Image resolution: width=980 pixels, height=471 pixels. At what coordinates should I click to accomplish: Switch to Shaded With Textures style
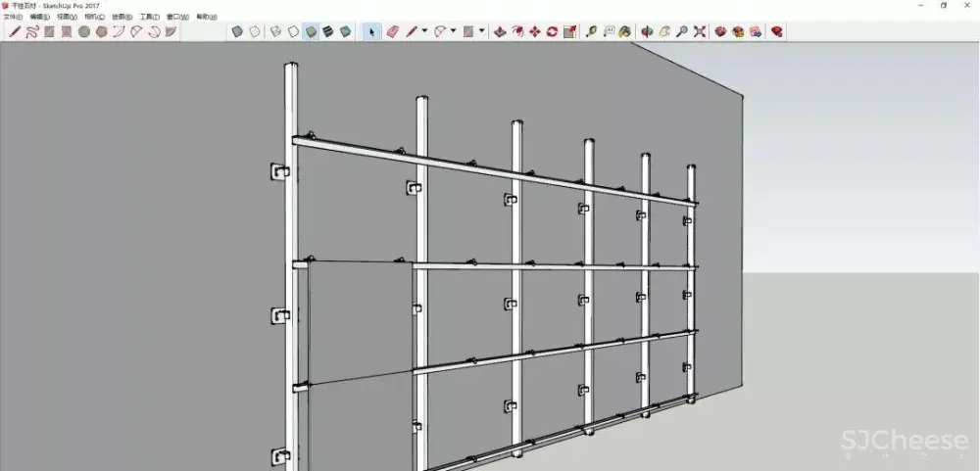tap(328, 31)
